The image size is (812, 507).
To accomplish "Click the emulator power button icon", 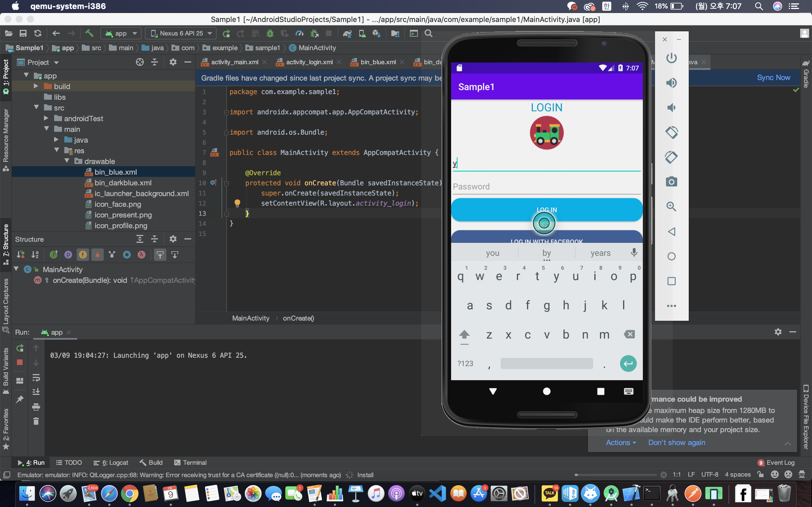I will point(671,58).
